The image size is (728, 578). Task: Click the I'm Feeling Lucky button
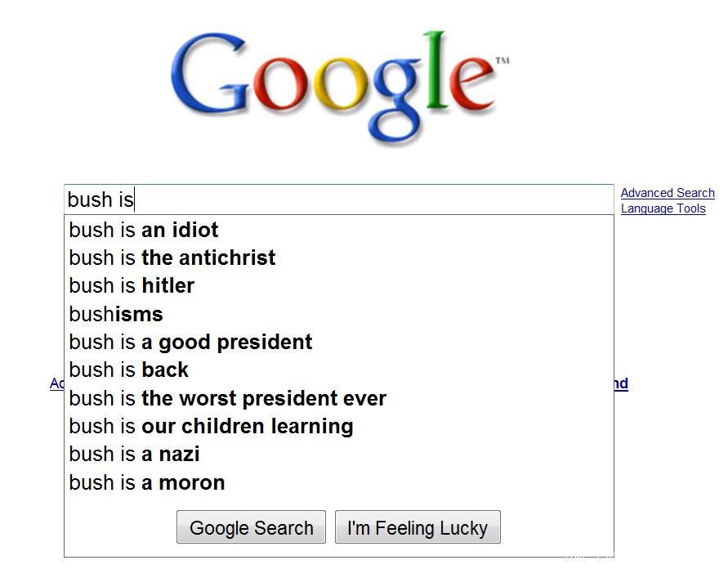(x=418, y=526)
